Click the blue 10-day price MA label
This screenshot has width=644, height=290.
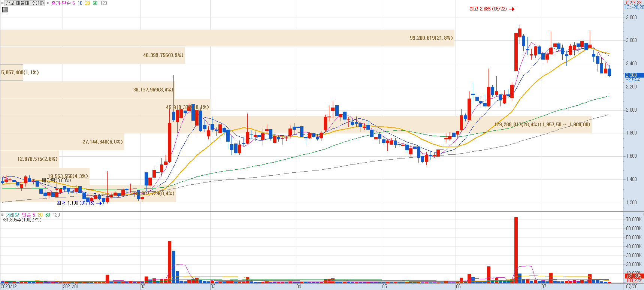click(x=80, y=3)
